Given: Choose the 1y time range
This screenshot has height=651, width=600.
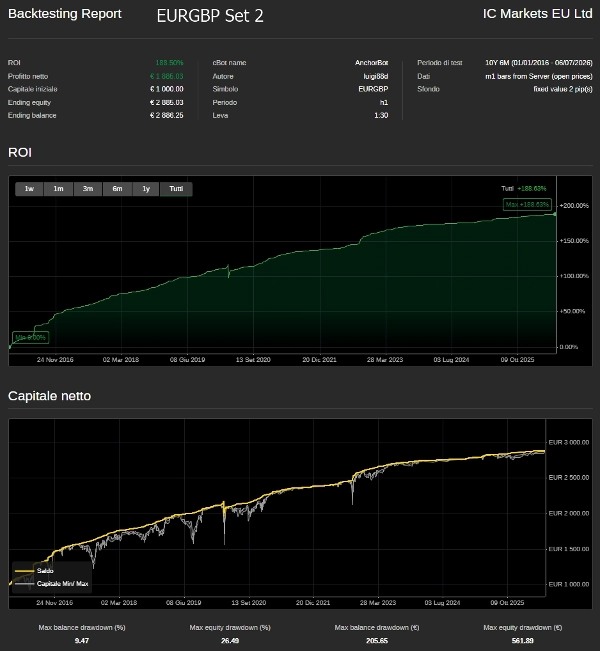Looking at the screenshot, I should pyautogui.click(x=146, y=189).
